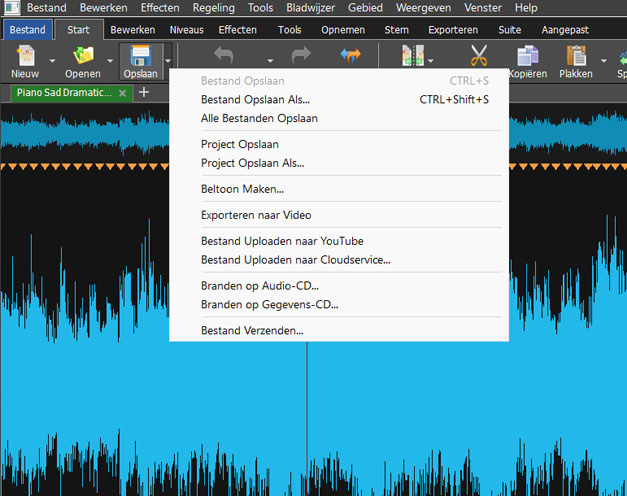Add a new file tab with plus button
The height and width of the screenshot is (496, 627).
[x=144, y=92]
